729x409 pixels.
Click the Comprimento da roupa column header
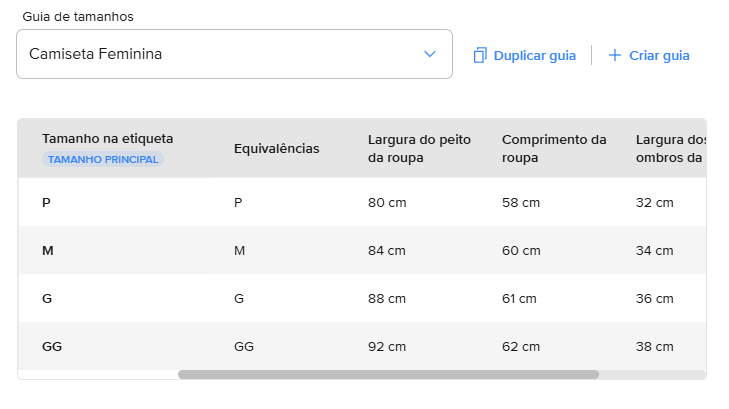tap(554, 148)
